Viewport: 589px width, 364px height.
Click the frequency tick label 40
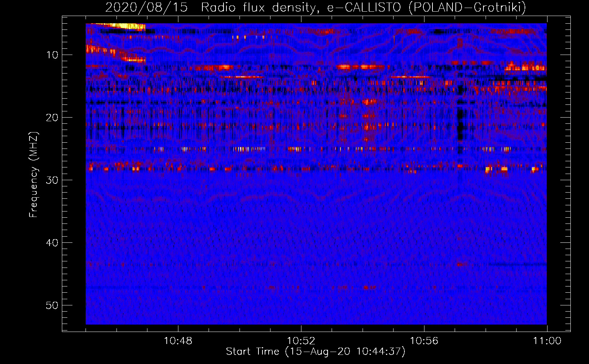[52, 243]
